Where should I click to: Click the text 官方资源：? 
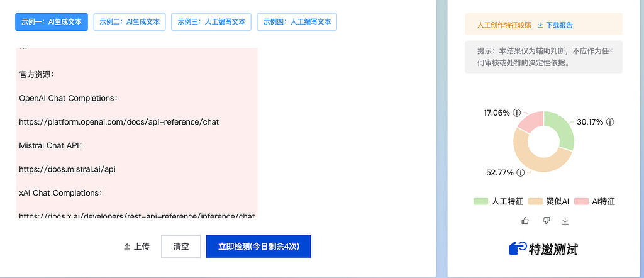(x=36, y=75)
